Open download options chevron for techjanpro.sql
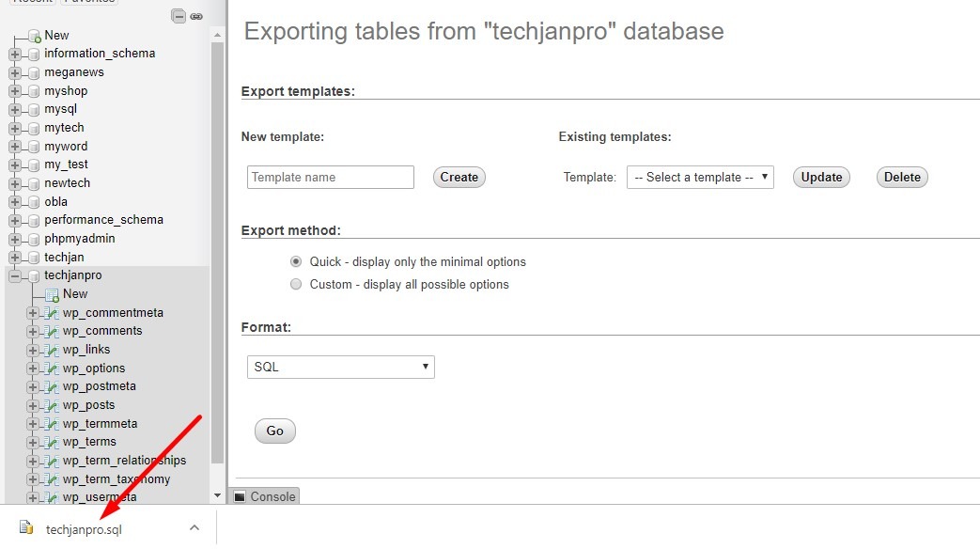 tap(194, 527)
